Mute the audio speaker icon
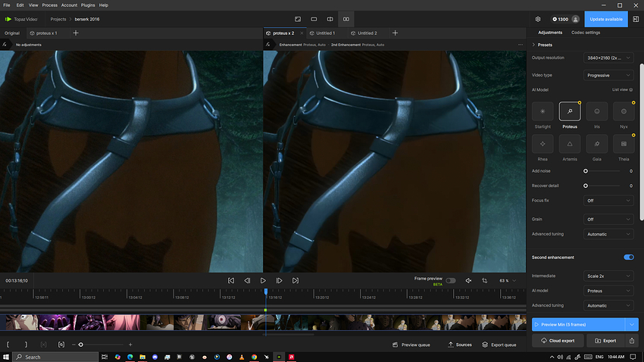644x362 pixels. [468, 281]
